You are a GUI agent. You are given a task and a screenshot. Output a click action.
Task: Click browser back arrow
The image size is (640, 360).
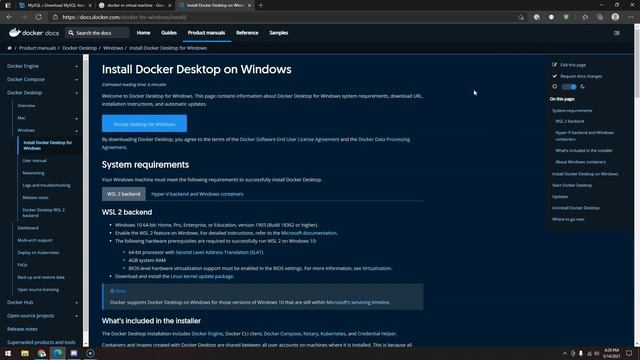pos(9,17)
